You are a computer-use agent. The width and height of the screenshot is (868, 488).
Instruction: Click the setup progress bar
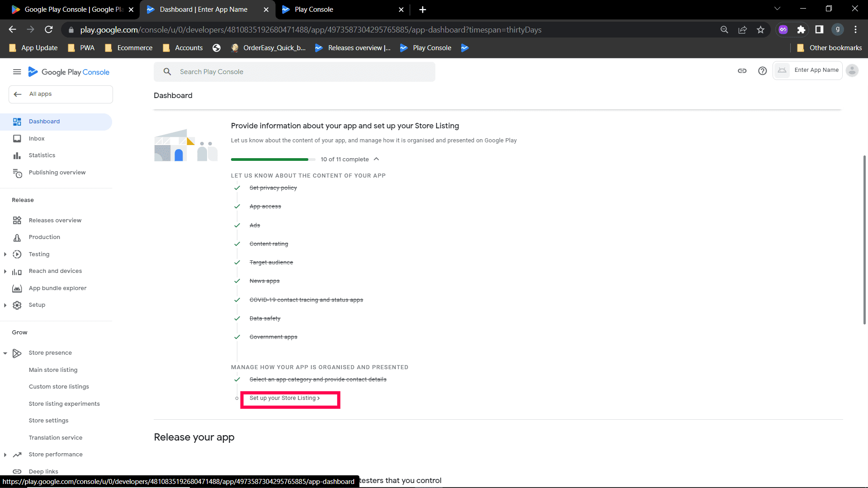tap(273, 160)
